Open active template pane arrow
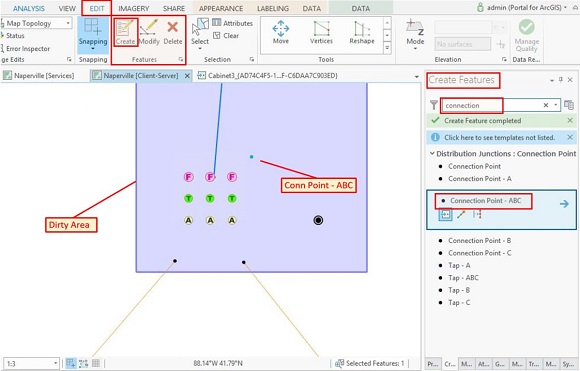 coord(564,204)
